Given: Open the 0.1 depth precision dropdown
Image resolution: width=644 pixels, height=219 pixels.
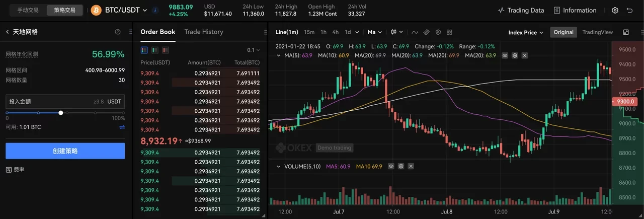Looking at the screenshot, I should click(254, 50).
